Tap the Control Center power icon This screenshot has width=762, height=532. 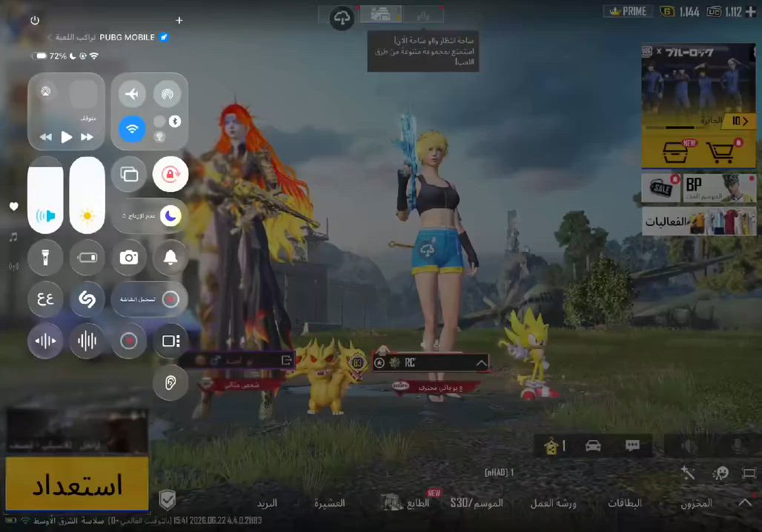click(x=35, y=21)
